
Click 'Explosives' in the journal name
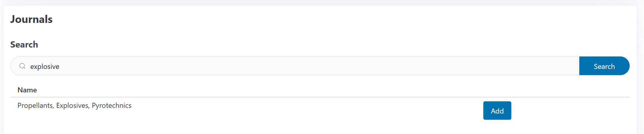(72, 105)
